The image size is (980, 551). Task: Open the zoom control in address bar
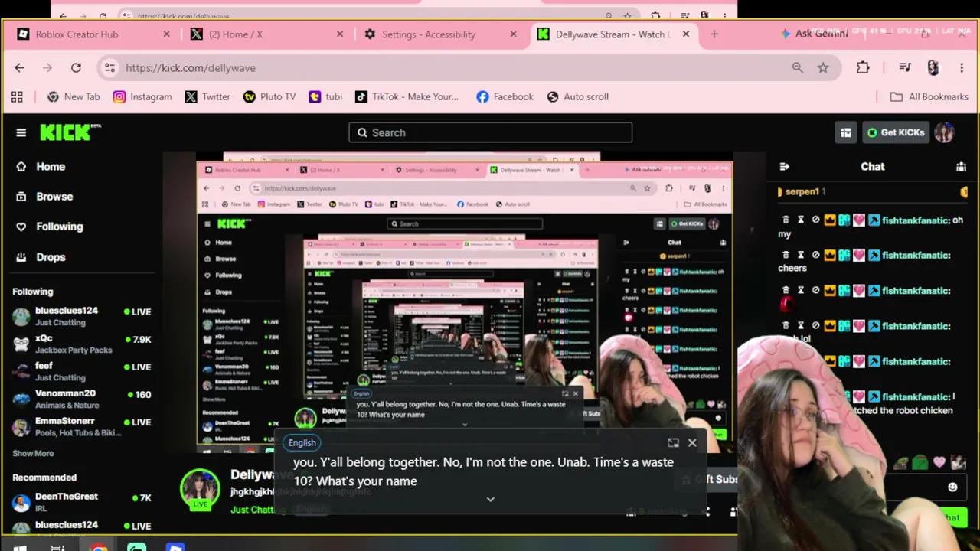pyautogui.click(x=798, y=68)
